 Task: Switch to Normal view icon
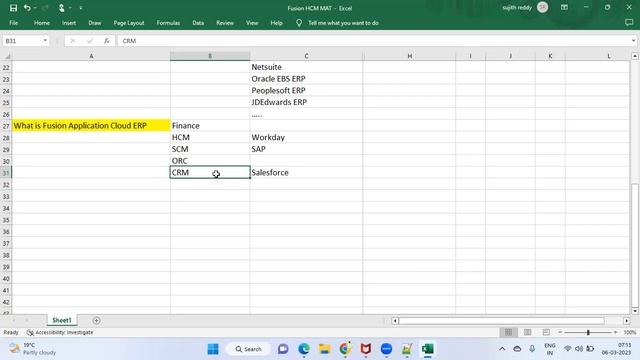pos(508,332)
